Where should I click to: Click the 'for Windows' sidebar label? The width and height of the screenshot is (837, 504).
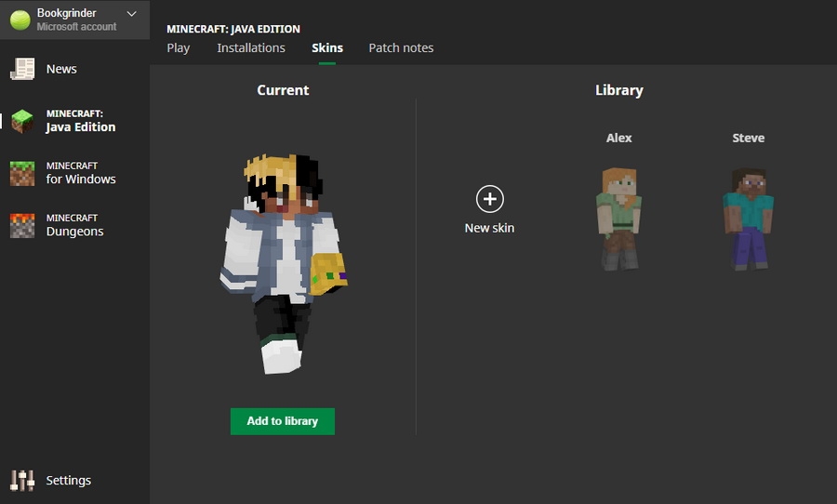pos(81,179)
